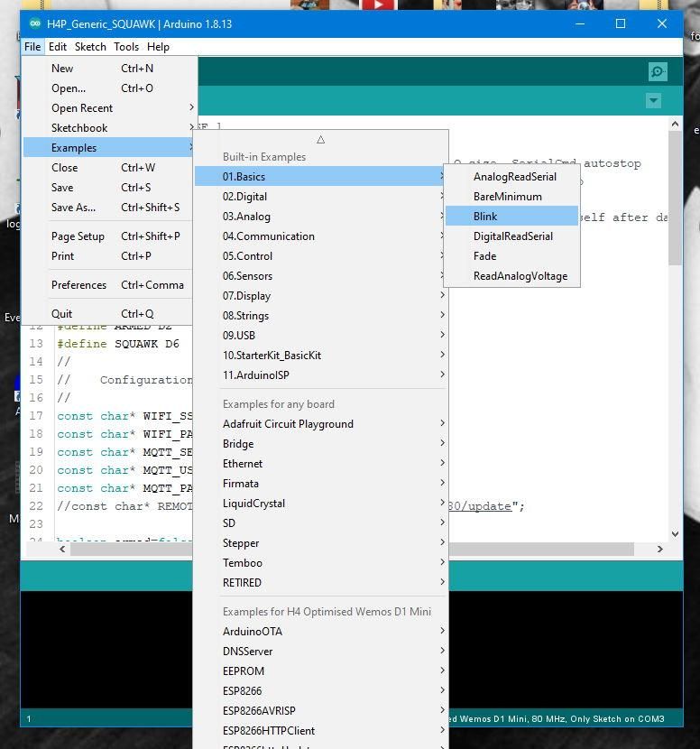Expand 02.Digital examples submenu
This screenshot has height=749, width=700.
coord(320,197)
